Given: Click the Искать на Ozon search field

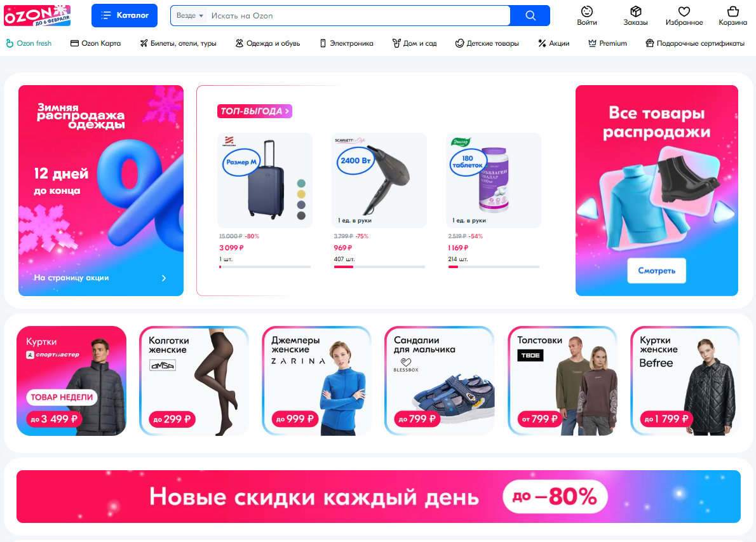Looking at the screenshot, I should [358, 15].
